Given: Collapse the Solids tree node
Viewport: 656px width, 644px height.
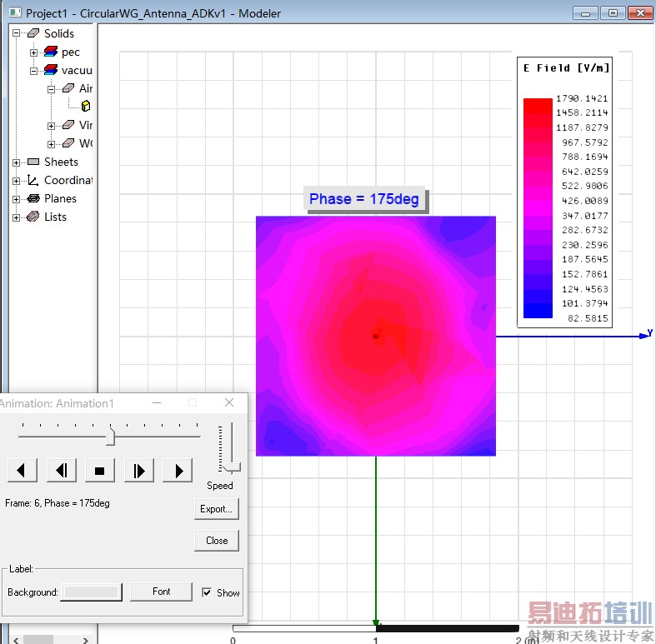Looking at the screenshot, I should pos(17,33).
